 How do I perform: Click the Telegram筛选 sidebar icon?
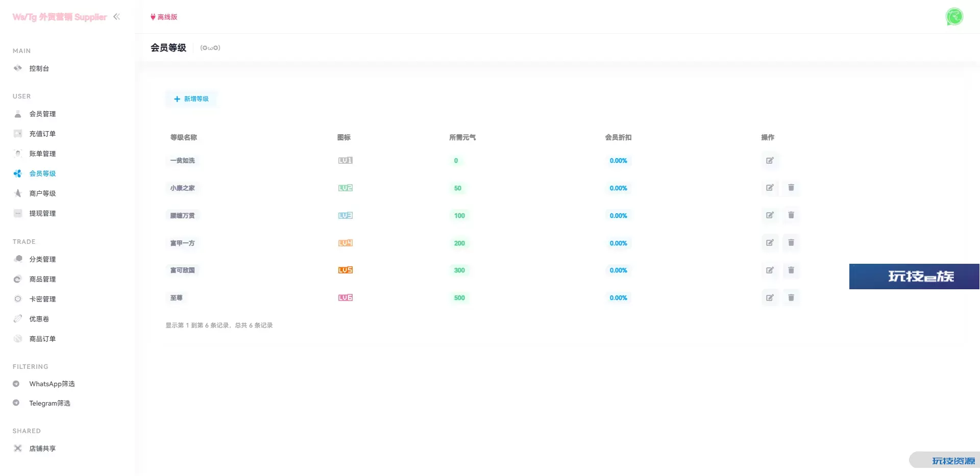pos(16,403)
